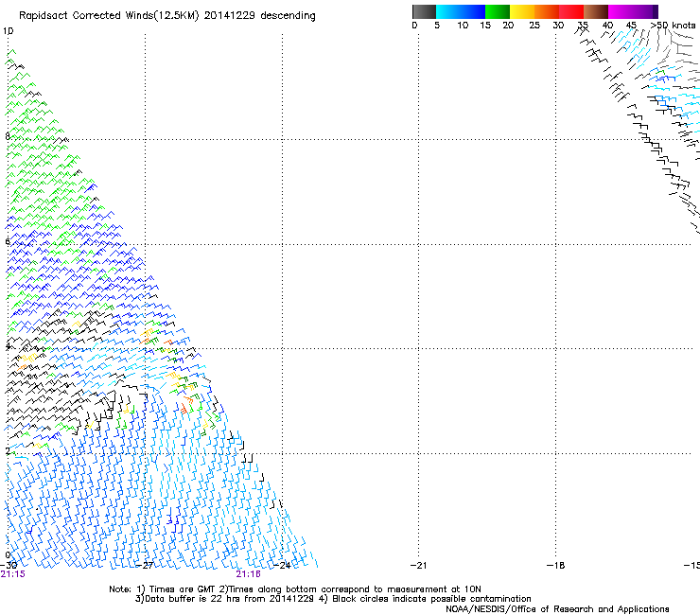Click the red 30-35 knots color band
700x615 pixels.
(x=571, y=11)
